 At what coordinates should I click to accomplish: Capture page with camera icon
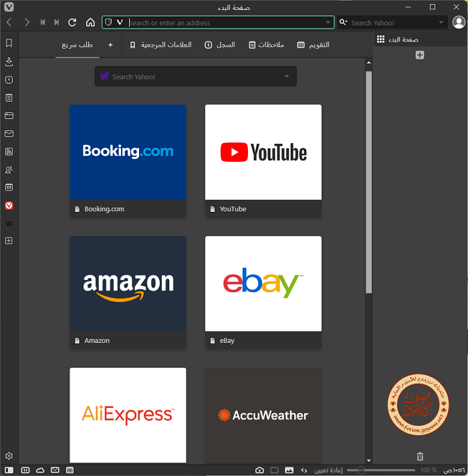coord(259,470)
